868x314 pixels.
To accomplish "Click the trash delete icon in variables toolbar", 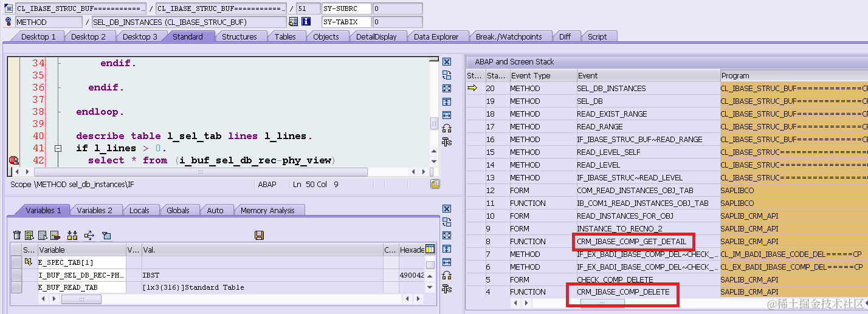I will tap(17, 235).
